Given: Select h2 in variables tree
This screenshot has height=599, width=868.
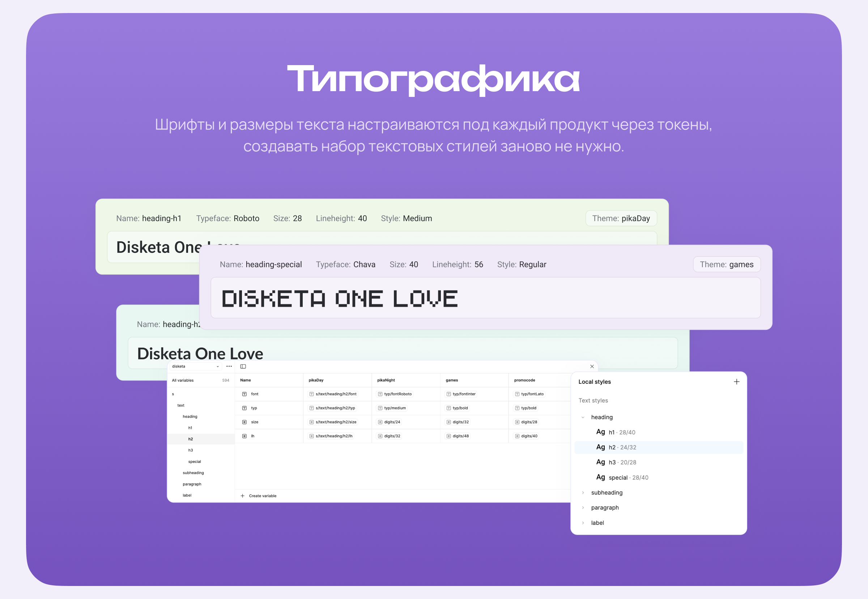Looking at the screenshot, I should point(201,439).
